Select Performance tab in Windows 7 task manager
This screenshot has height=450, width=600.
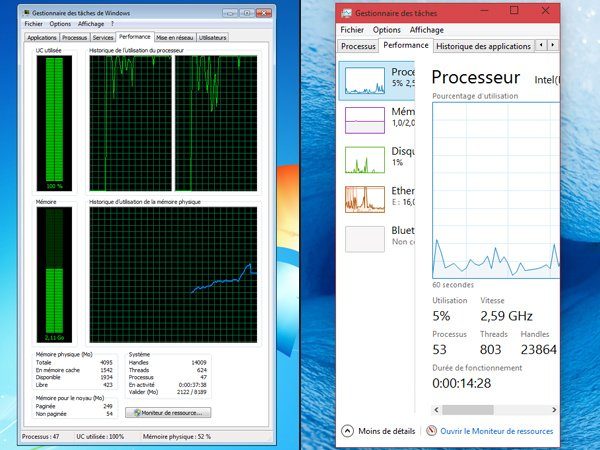coord(135,37)
